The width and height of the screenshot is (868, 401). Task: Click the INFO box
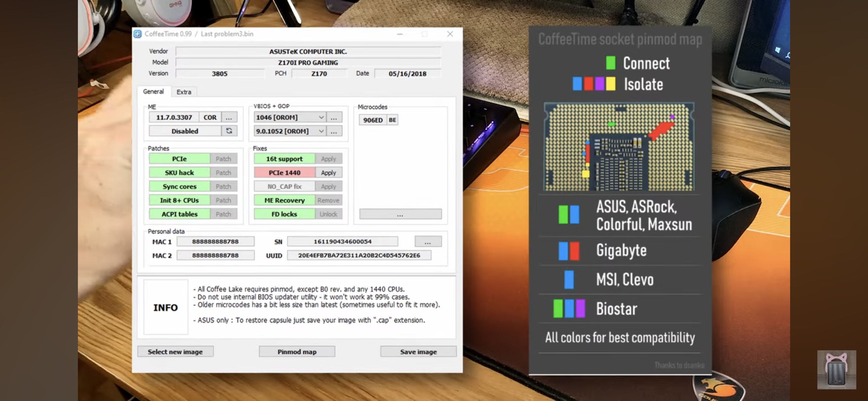166,307
